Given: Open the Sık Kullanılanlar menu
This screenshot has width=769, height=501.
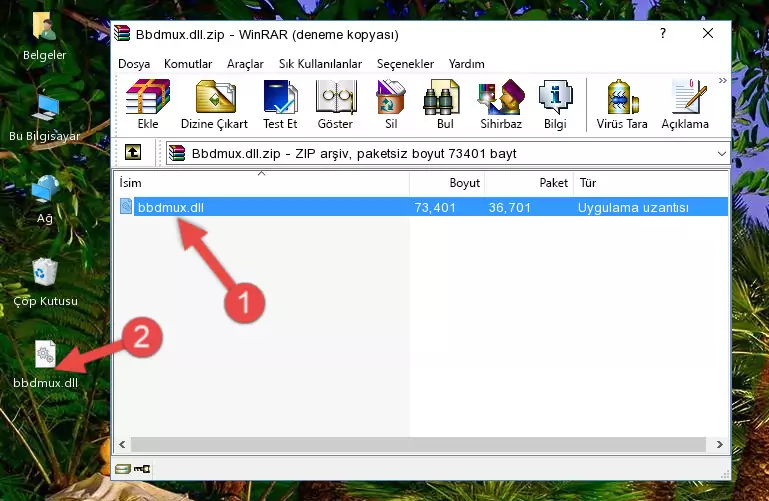Looking at the screenshot, I should click(320, 64).
